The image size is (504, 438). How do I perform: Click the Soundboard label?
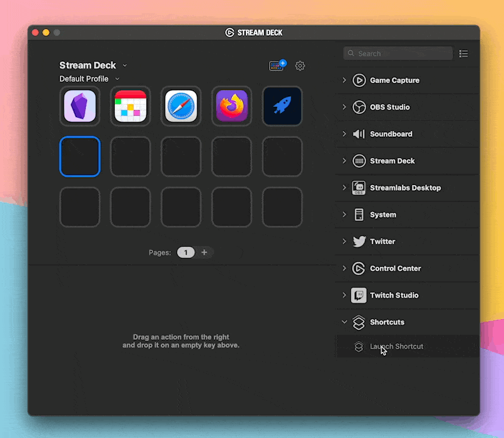(391, 134)
